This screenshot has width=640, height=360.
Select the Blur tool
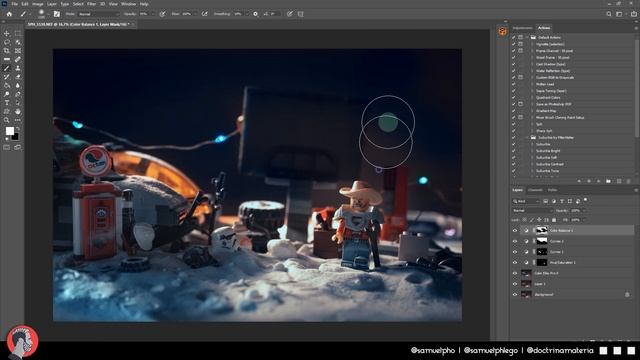tap(18, 85)
